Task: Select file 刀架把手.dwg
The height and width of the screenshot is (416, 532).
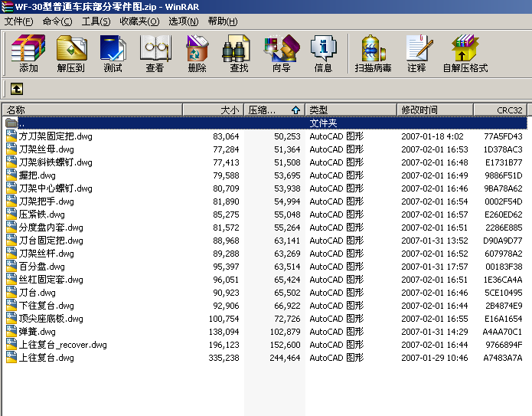Action: click(46, 201)
